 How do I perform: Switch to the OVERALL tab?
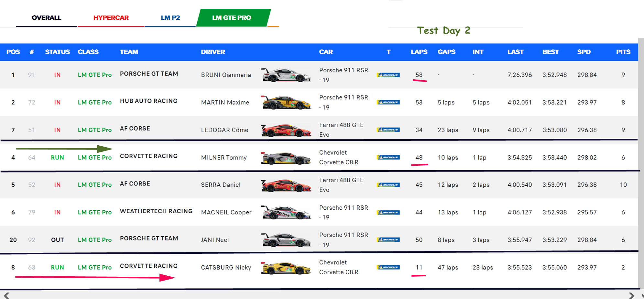(46, 18)
